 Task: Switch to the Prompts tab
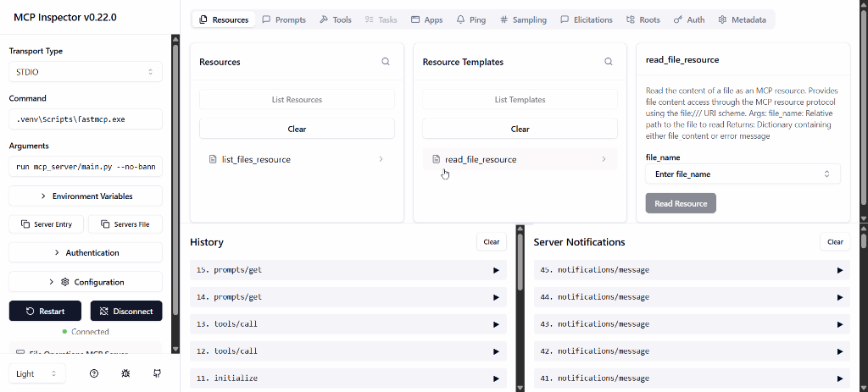pyautogui.click(x=284, y=19)
